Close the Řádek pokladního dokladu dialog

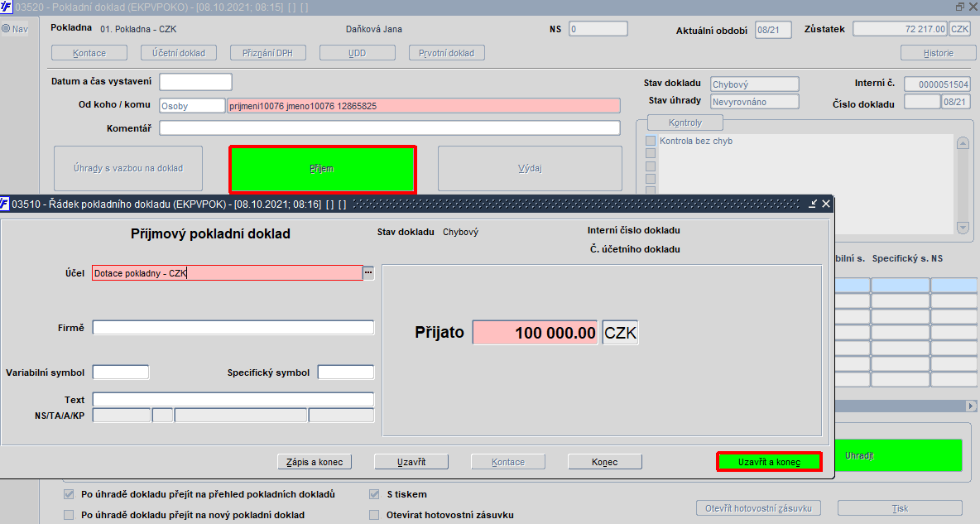tap(825, 204)
